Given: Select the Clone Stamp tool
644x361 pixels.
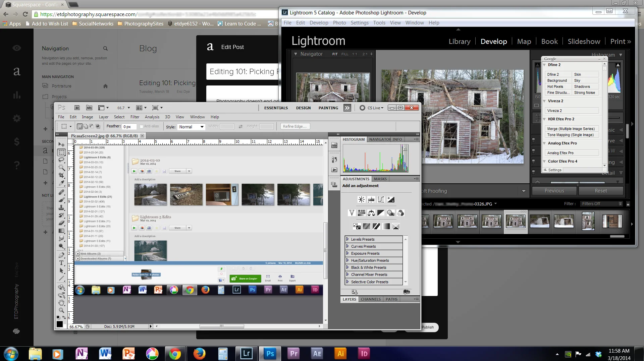Looking at the screenshot, I should (61, 208).
